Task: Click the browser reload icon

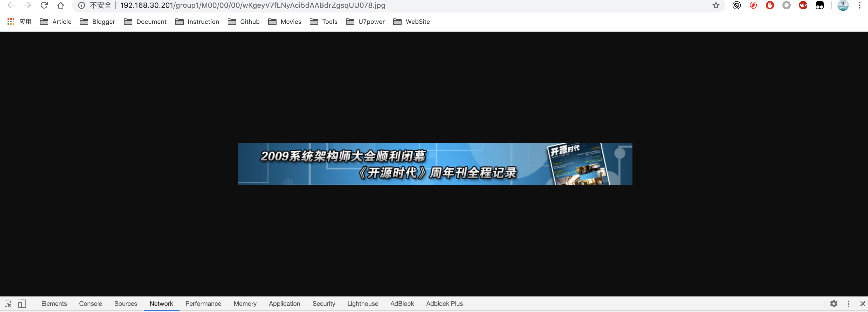Action: pyautogui.click(x=44, y=5)
